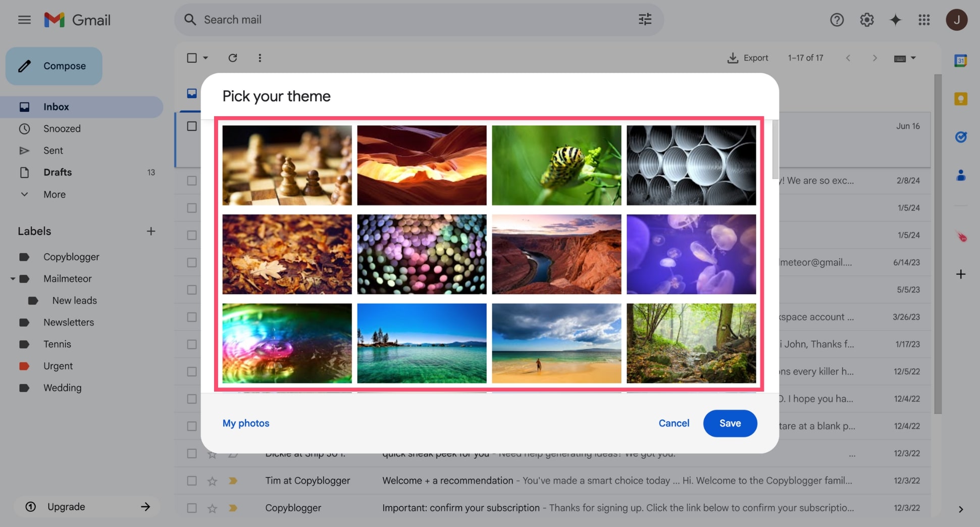The width and height of the screenshot is (980, 527).
Task: Save the selected theme
Action: coord(730,423)
